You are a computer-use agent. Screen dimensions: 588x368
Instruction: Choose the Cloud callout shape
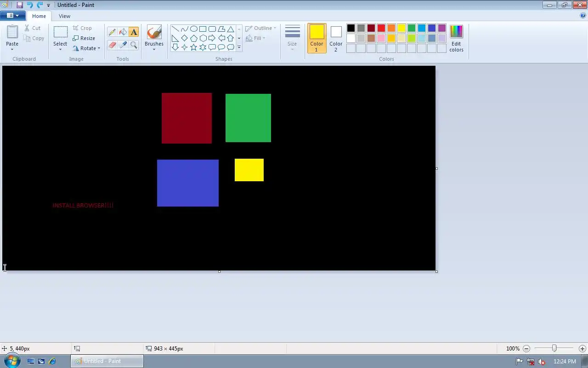tap(231, 47)
